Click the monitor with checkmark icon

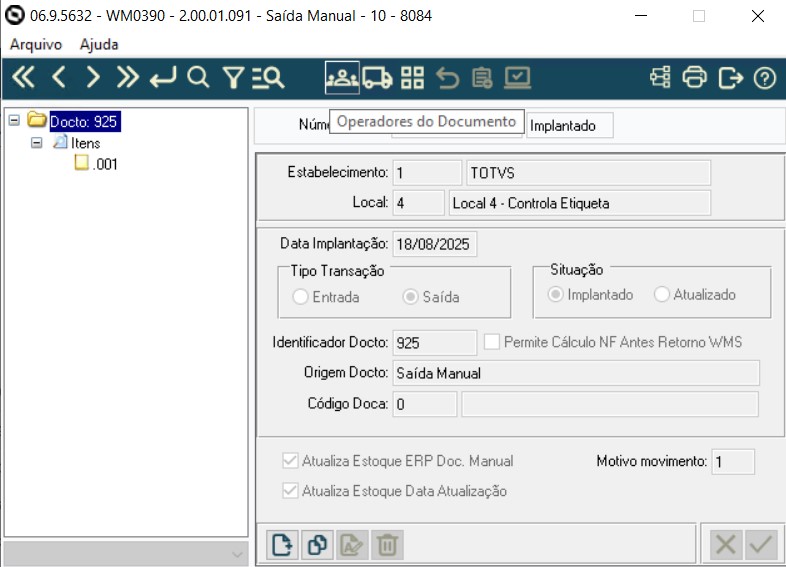coord(517,78)
